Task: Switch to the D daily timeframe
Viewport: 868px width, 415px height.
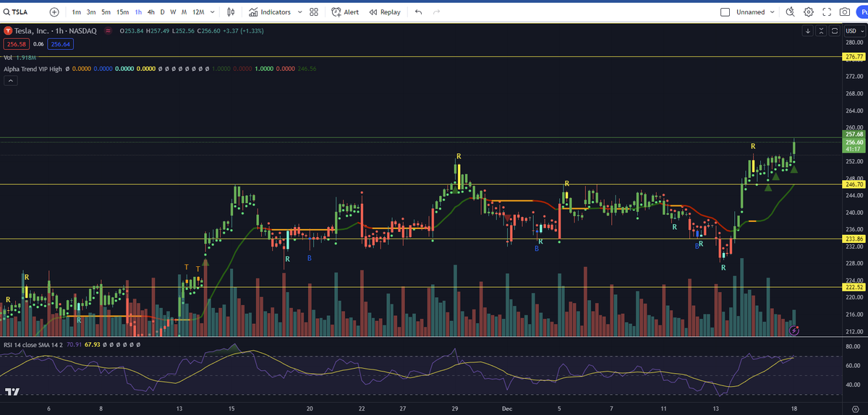Action: coord(163,12)
